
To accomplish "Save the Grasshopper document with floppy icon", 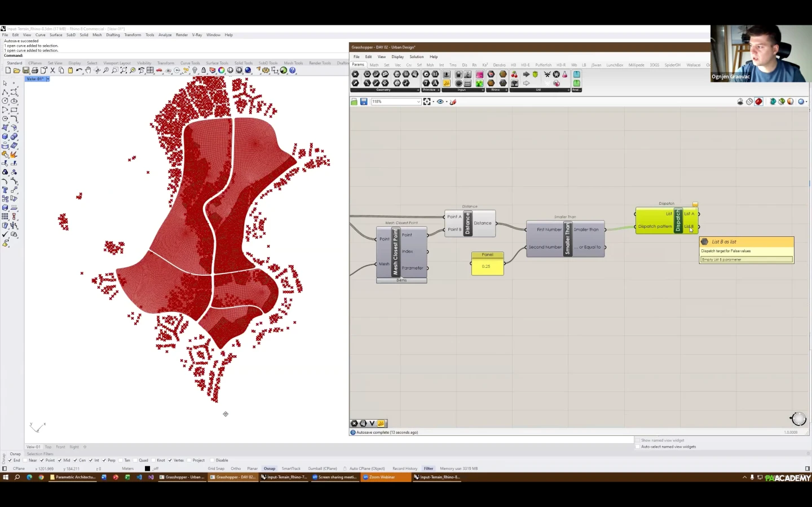I will point(364,102).
